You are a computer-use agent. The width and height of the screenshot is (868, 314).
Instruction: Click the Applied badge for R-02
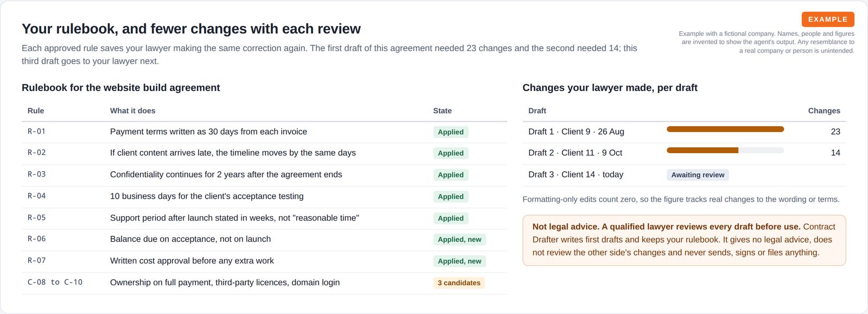(451, 153)
